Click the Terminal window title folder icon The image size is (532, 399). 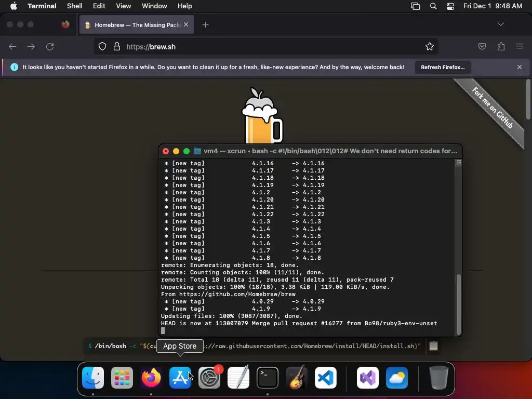[197, 151]
